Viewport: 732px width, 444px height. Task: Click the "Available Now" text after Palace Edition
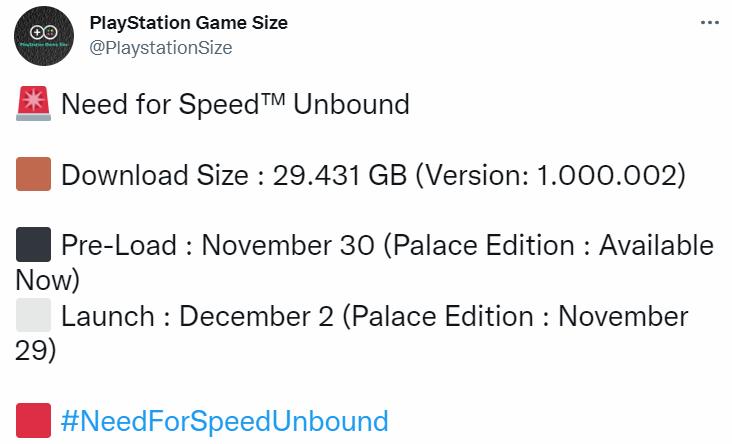[x=655, y=246]
